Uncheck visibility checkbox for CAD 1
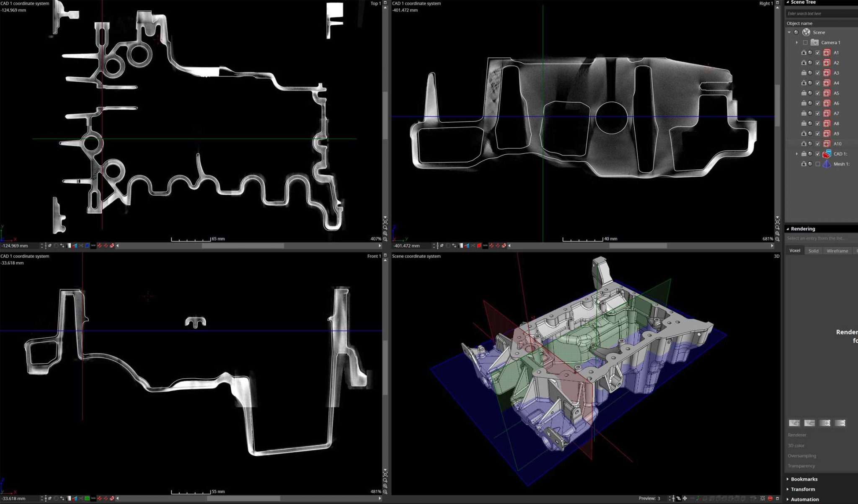This screenshot has width=858, height=504. [817, 154]
